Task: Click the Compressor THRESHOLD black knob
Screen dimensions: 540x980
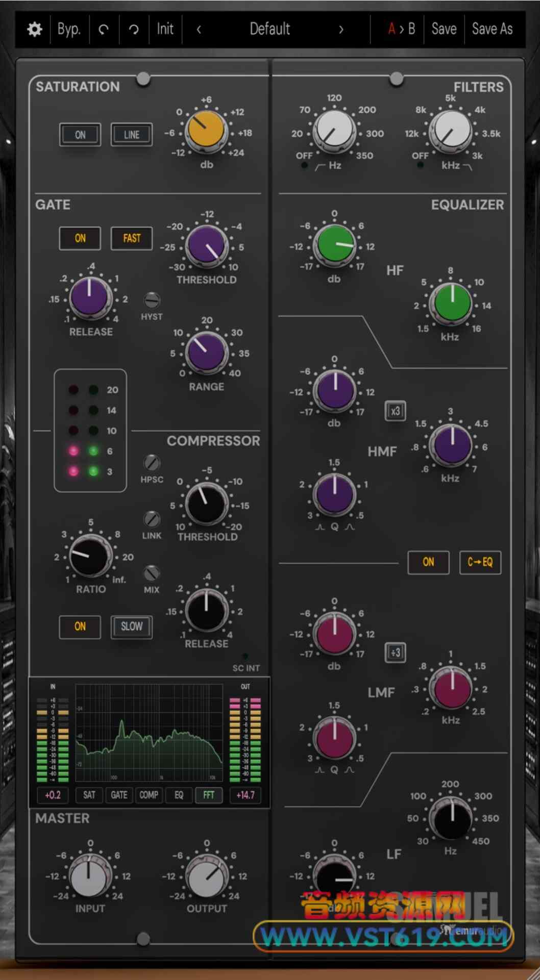Action: coord(206,504)
